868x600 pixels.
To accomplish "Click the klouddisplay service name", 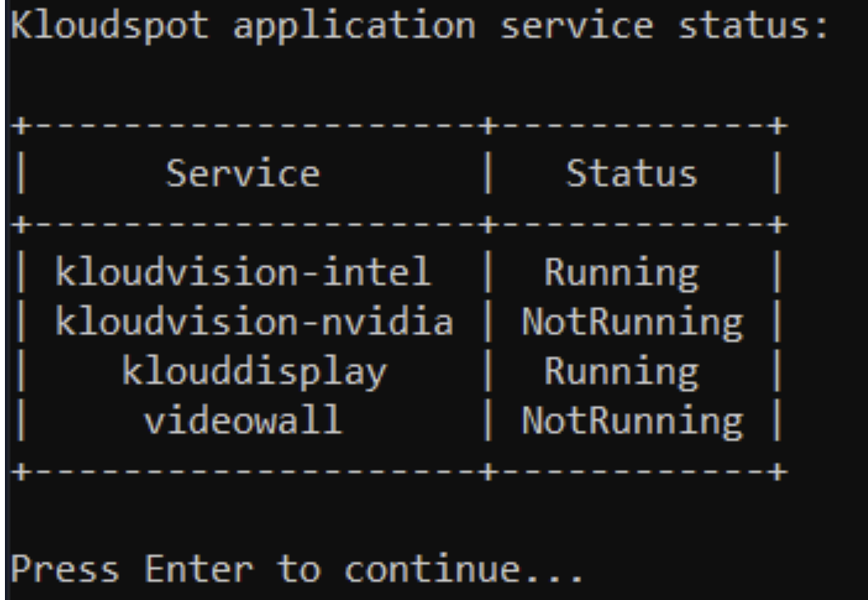I will (x=254, y=371).
